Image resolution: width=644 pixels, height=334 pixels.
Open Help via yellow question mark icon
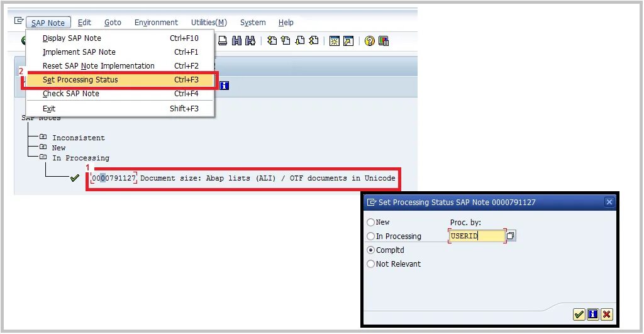click(369, 41)
